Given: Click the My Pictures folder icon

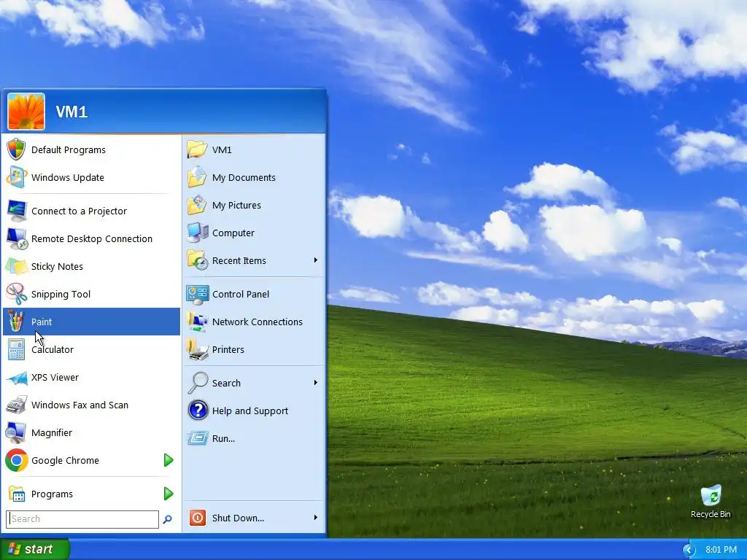Looking at the screenshot, I should coord(197,205).
